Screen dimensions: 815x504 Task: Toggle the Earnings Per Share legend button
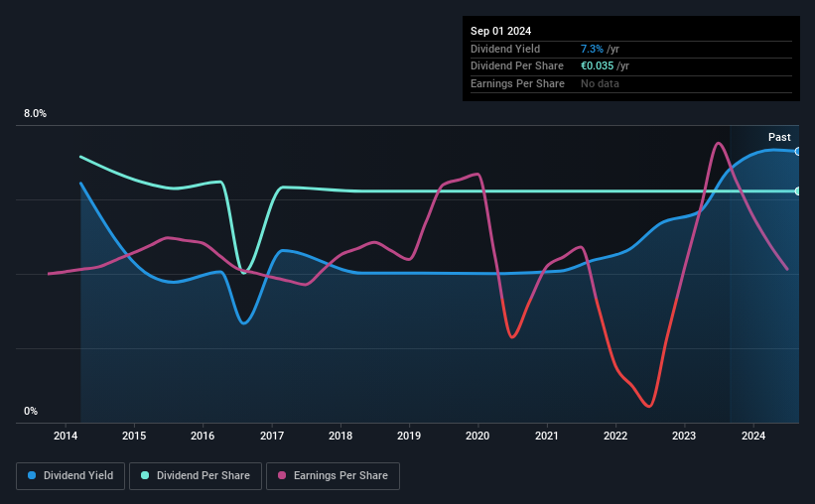(333, 476)
